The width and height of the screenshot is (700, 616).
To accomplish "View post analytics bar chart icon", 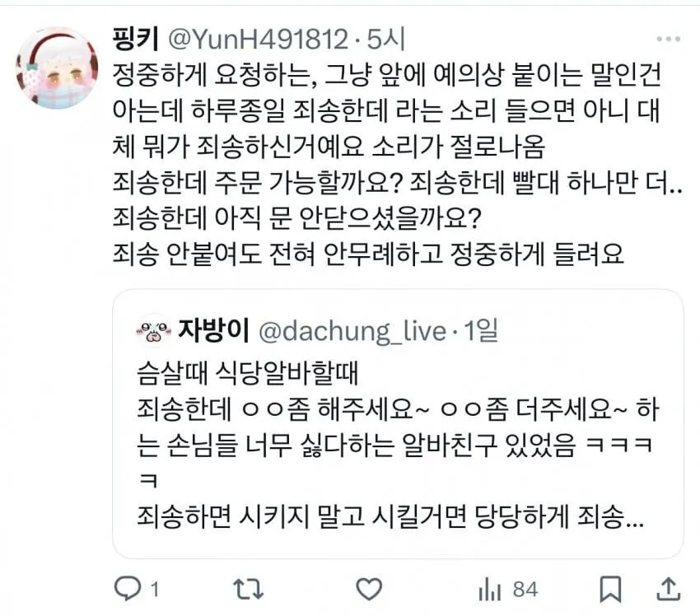I will (489, 589).
